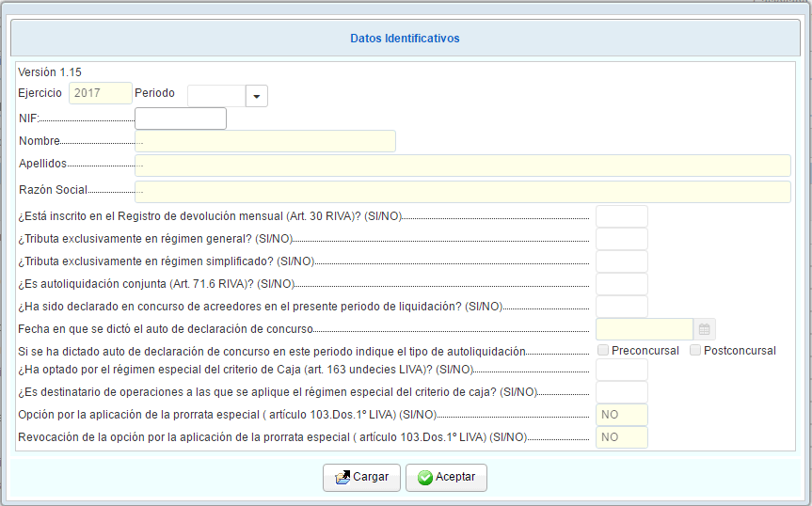Click the Periodo combo box field
Screen dimensions: 812x506
pos(216,96)
